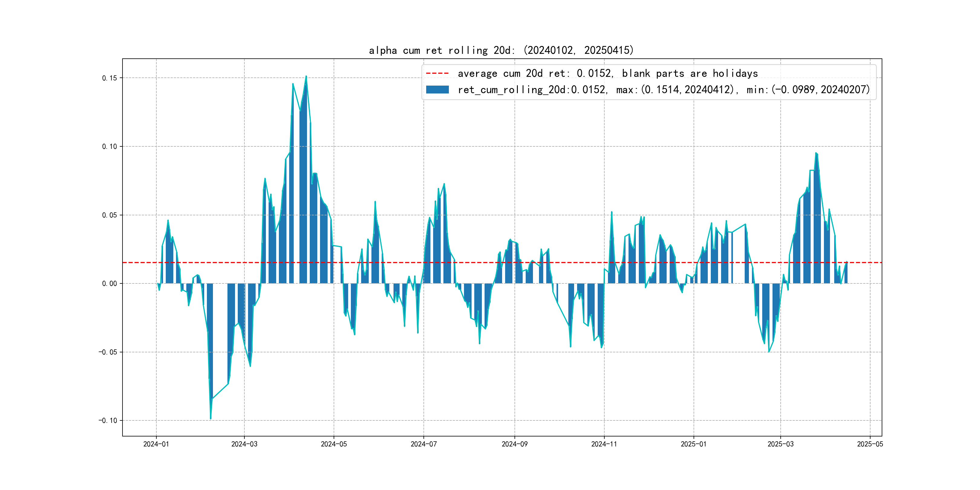Click the 0.10 y-axis tick label
The height and width of the screenshot is (490, 980).
109,146
